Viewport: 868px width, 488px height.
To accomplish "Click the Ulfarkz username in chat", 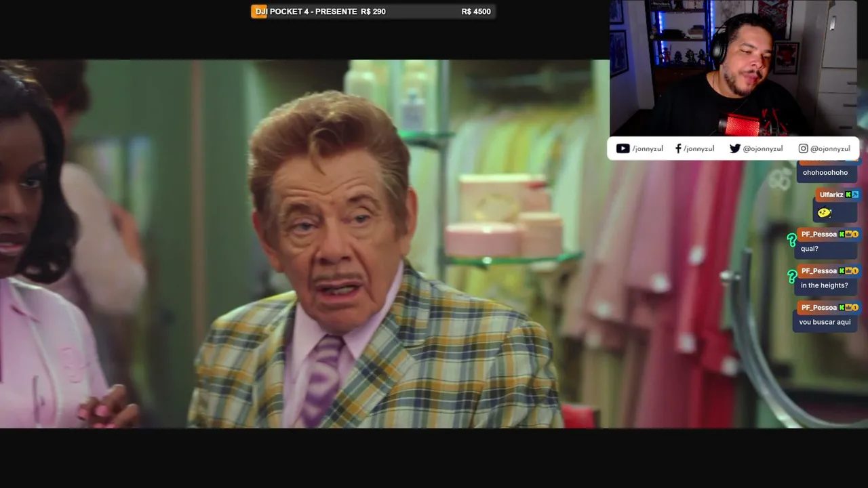I will pos(831,195).
